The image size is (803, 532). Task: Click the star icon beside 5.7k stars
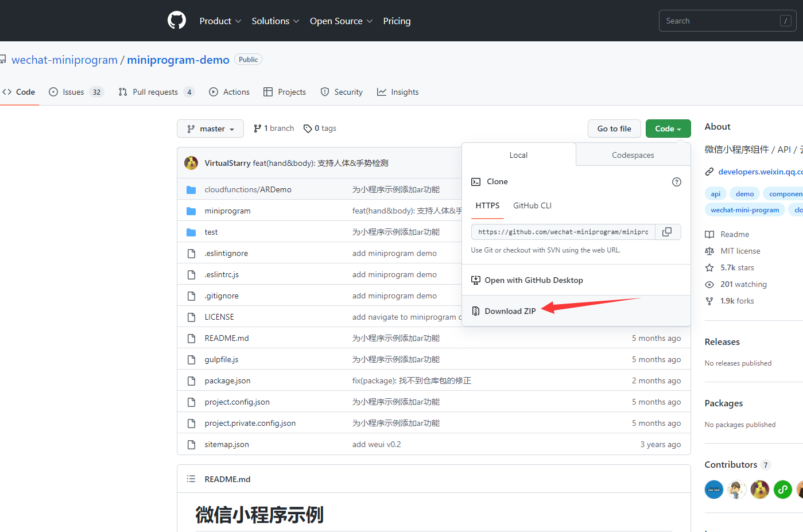(709, 267)
